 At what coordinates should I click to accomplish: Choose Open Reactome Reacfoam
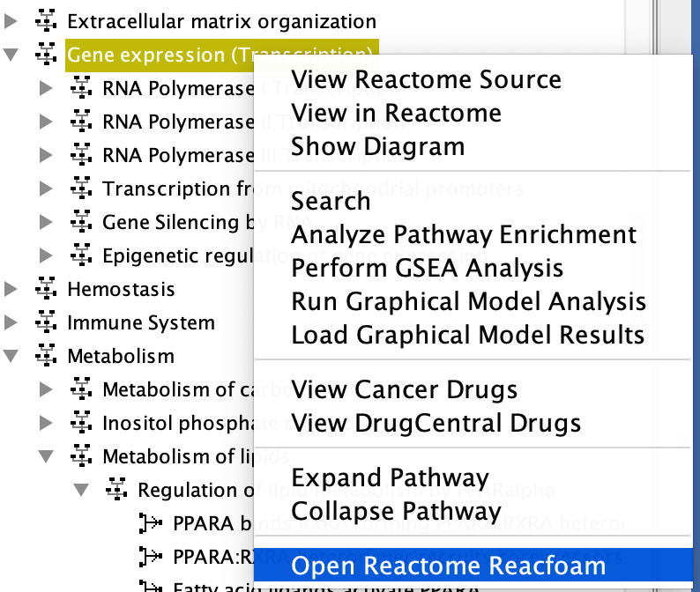[x=473, y=566]
